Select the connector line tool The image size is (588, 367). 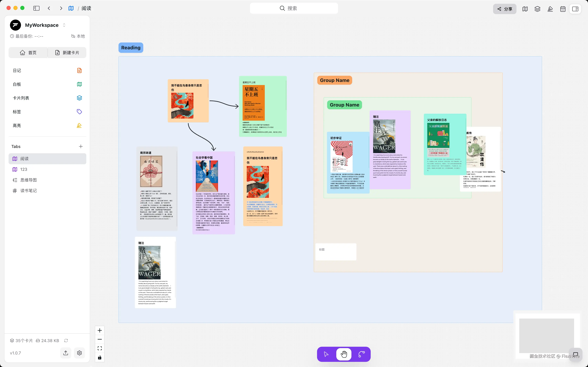coord(361,354)
